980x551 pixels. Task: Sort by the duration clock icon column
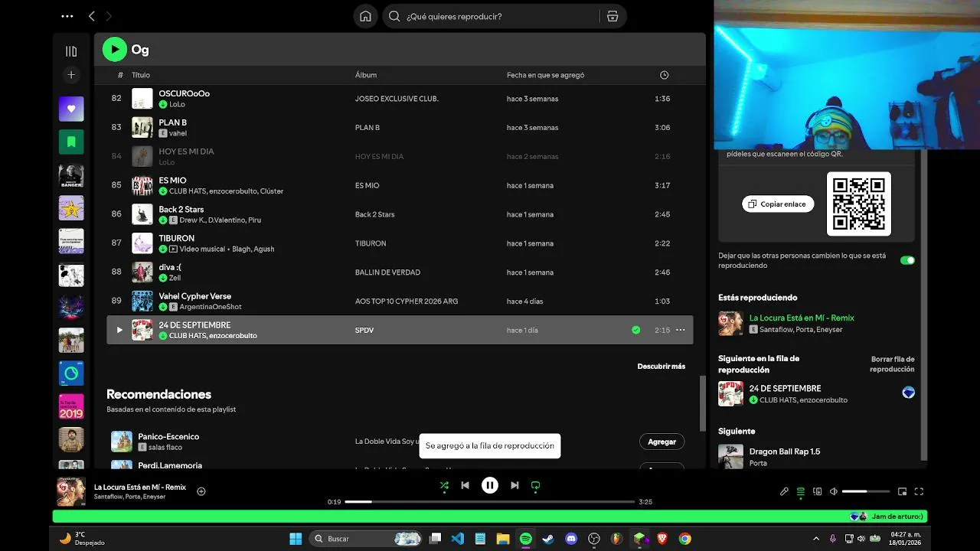tap(664, 75)
